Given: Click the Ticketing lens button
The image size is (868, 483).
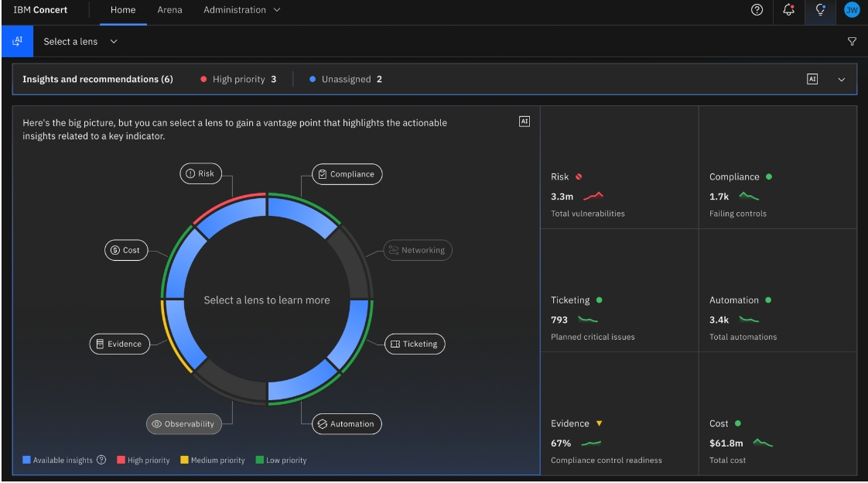Looking at the screenshot, I should [x=415, y=344].
